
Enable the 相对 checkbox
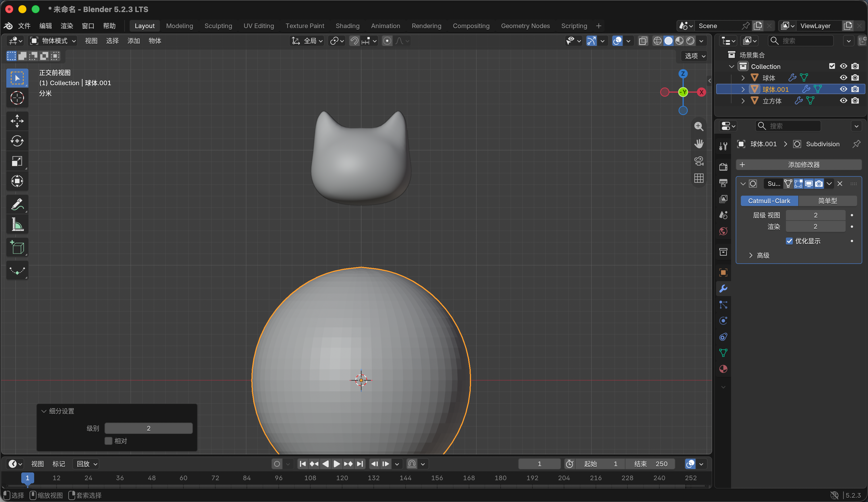click(x=108, y=441)
